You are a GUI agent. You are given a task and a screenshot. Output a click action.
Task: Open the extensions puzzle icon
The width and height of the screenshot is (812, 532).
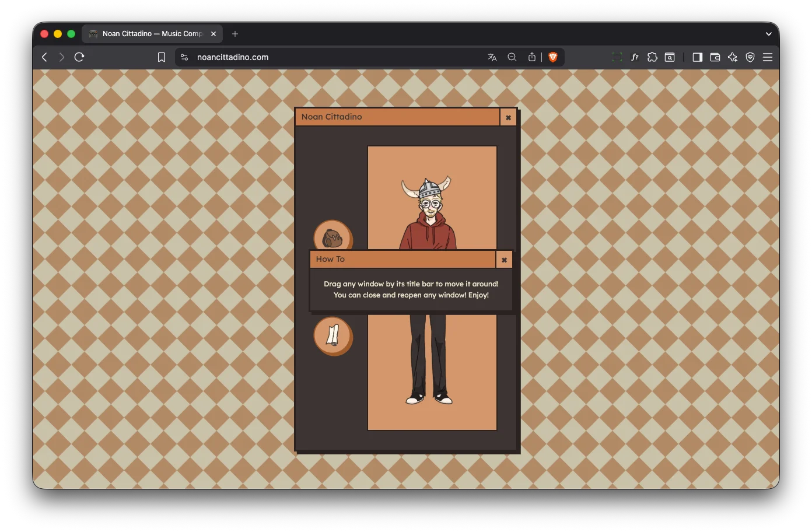tap(652, 57)
